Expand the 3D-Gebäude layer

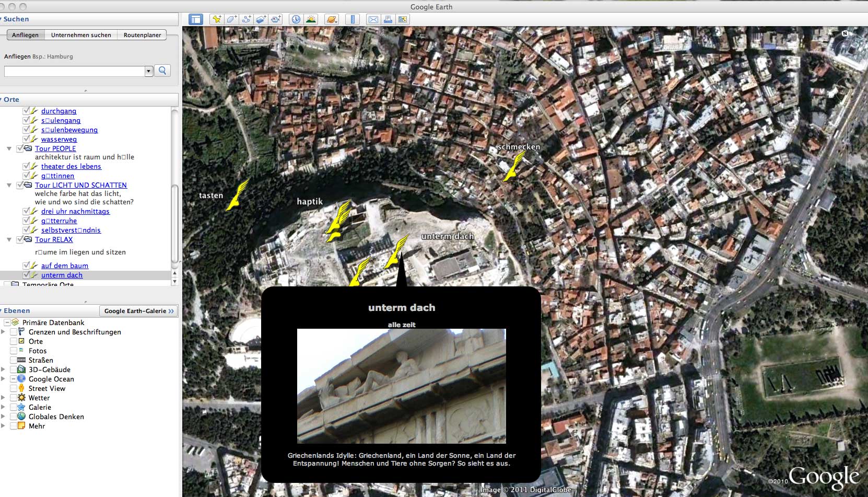3,369
